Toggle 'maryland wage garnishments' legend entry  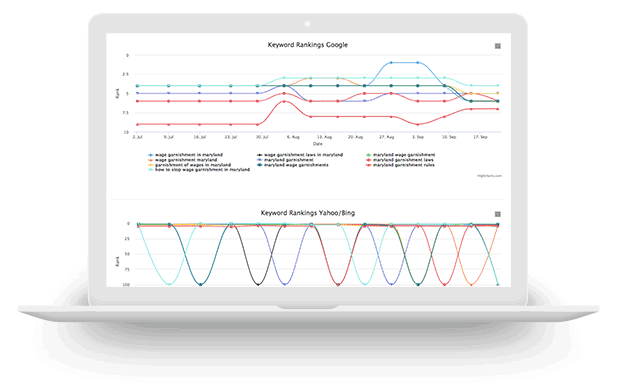[x=293, y=165]
